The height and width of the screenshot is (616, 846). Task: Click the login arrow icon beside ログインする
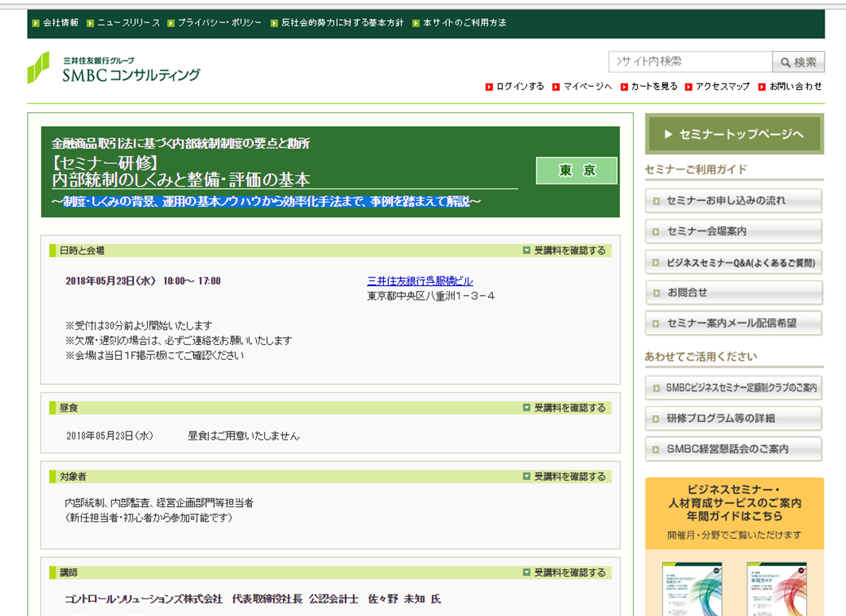pyautogui.click(x=488, y=87)
